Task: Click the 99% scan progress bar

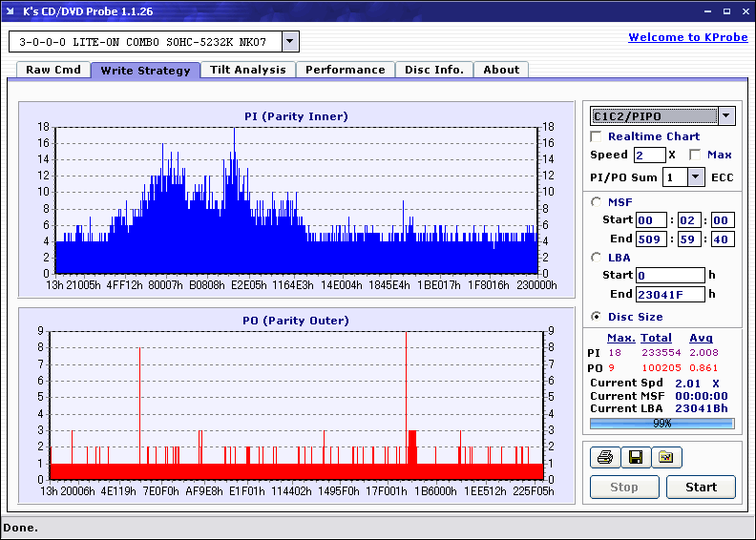Action: [x=661, y=423]
